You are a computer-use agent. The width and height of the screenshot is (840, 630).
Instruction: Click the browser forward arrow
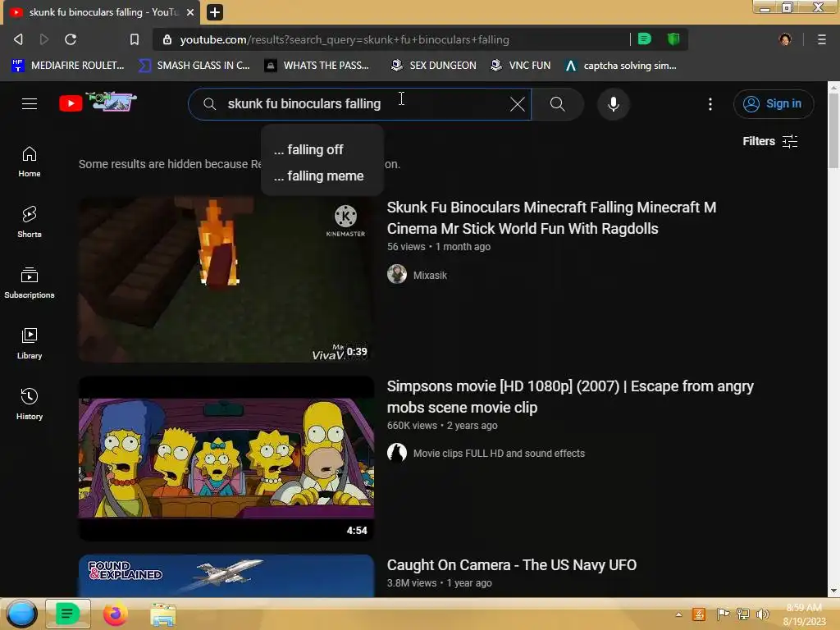(x=44, y=39)
